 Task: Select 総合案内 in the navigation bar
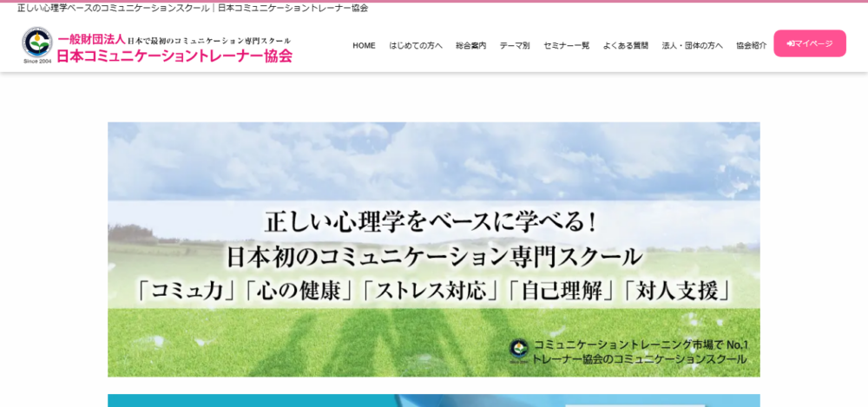point(470,46)
